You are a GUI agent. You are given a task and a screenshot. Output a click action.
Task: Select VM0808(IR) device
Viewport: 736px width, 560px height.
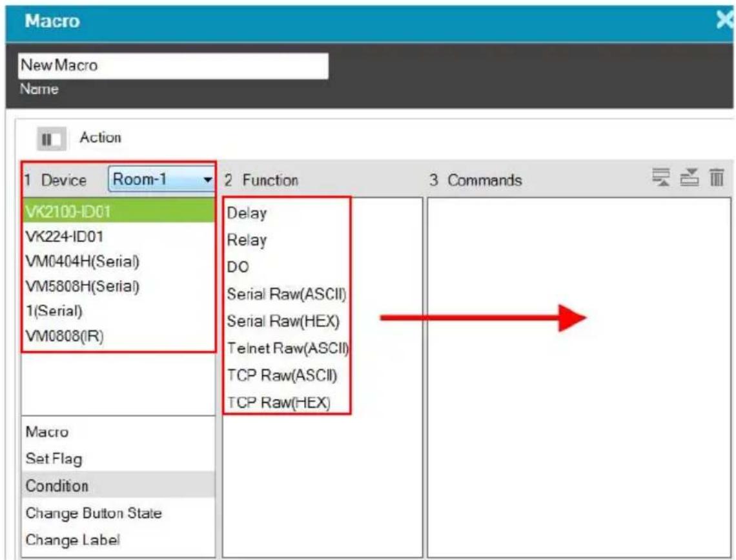click(118, 336)
